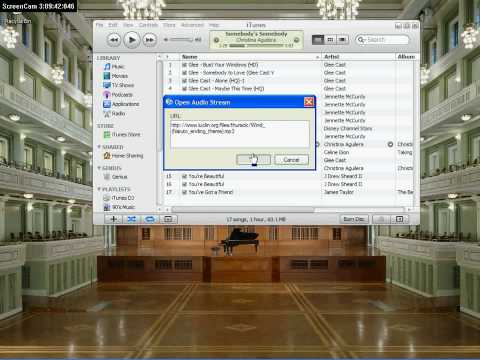480x360 pixels.
Task: Uncheck Glee Cast - Alone (HQ)-1
Action: [x=184, y=81]
